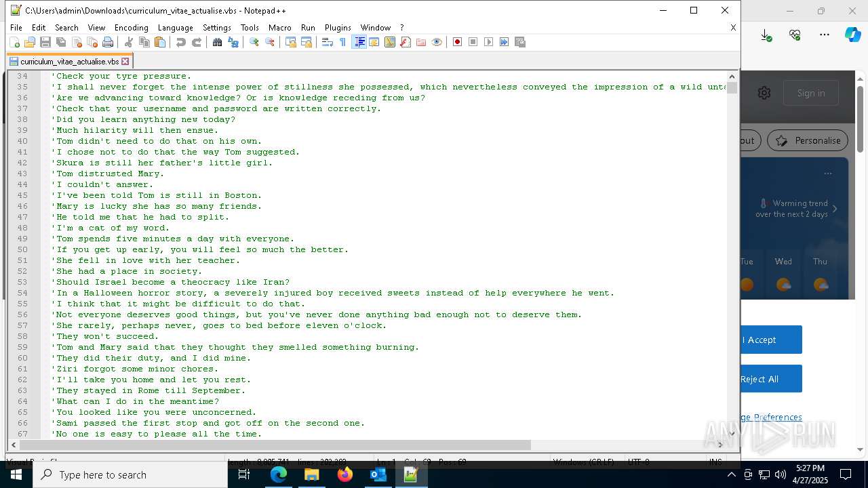This screenshot has height=488, width=868.
Task: Redo the last undone edit
Action: coord(197,42)
